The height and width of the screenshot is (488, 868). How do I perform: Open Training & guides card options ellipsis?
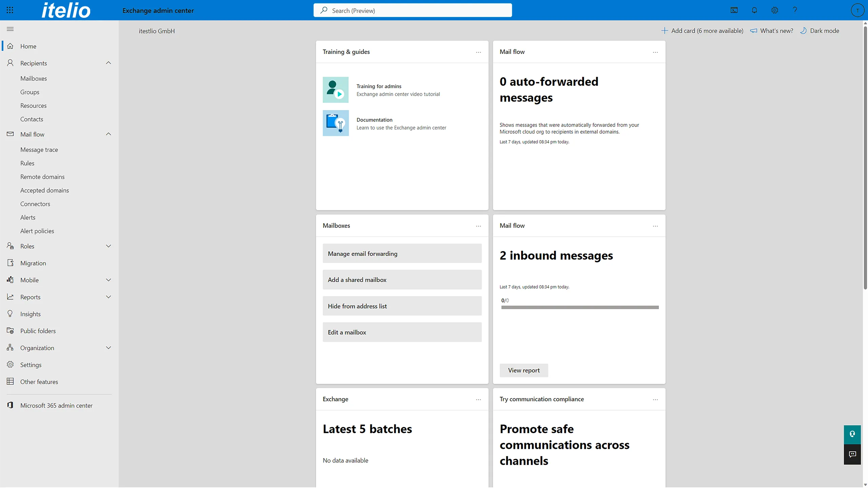tap(478, 52)
